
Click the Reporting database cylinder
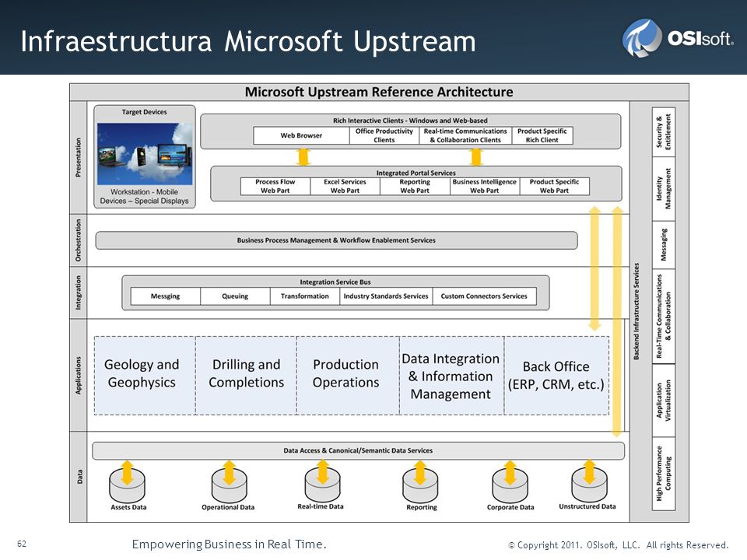[x=420, y=485]
